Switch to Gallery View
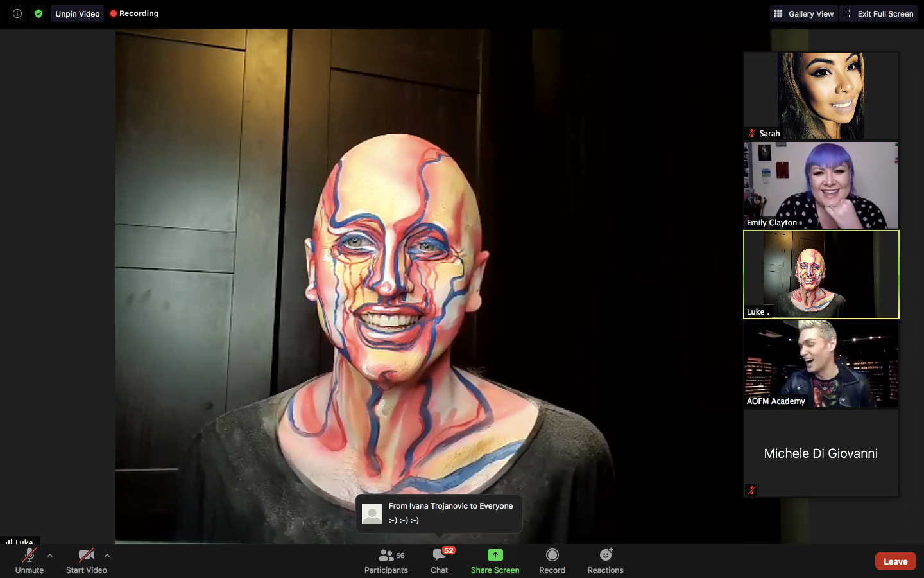This screenshot has height=578, width=924. [x=804, y=13]
